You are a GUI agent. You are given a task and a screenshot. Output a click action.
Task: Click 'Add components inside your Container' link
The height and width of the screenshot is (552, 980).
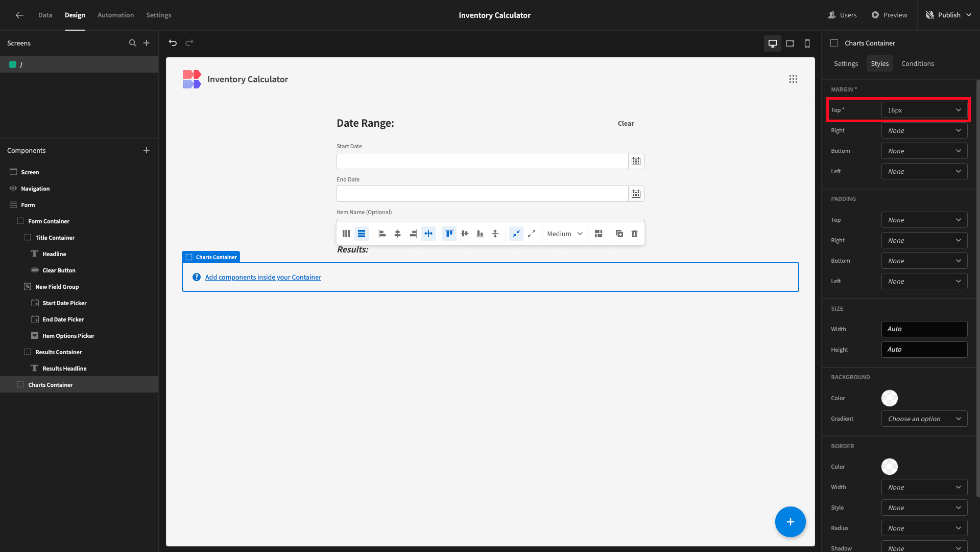(263, 277)
